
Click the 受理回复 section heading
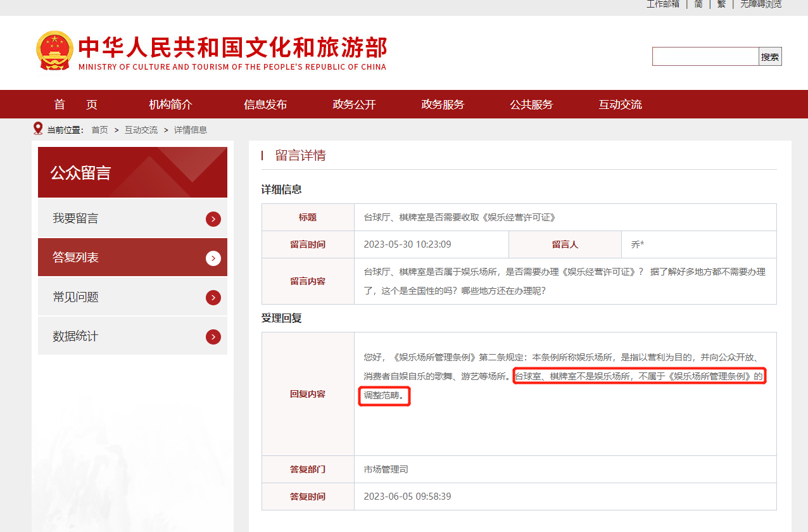282,318
